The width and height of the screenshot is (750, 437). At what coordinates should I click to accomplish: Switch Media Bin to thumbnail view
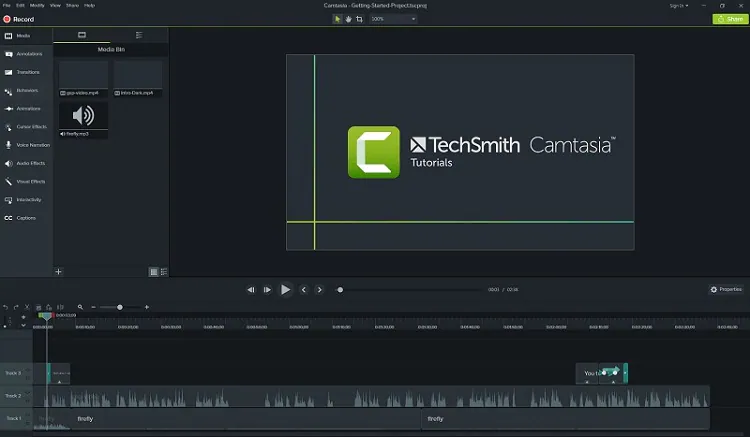click(154, 272)
